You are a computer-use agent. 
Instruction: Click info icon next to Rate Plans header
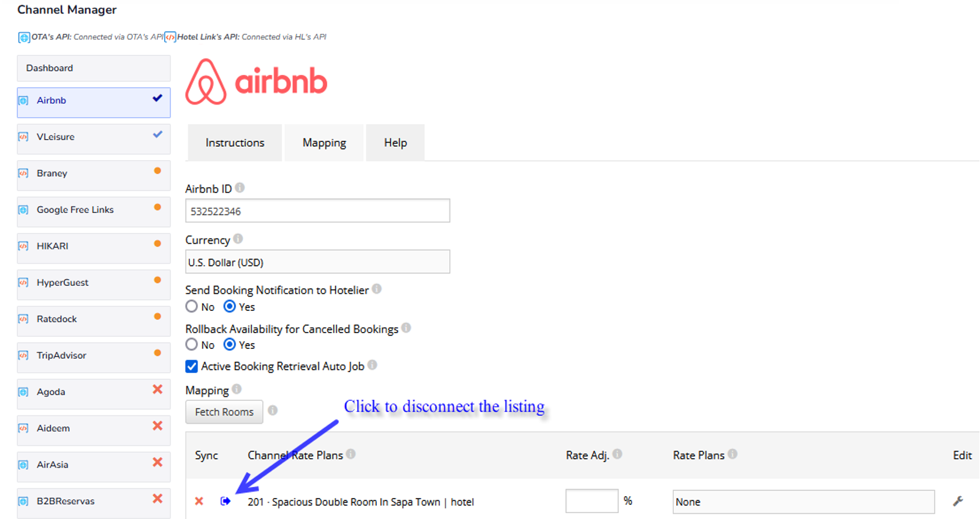[x=732, y=454]
